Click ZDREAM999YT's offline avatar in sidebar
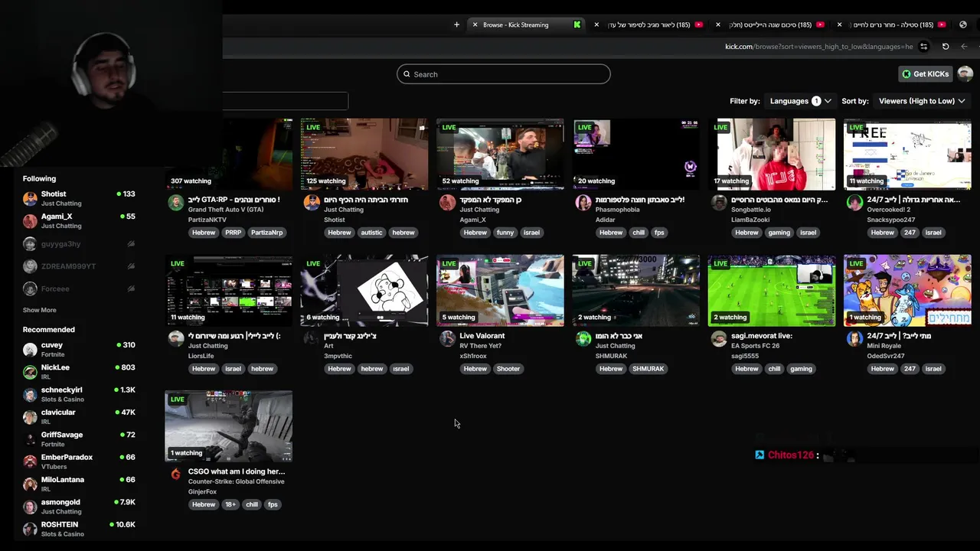 tap(30, 266)
